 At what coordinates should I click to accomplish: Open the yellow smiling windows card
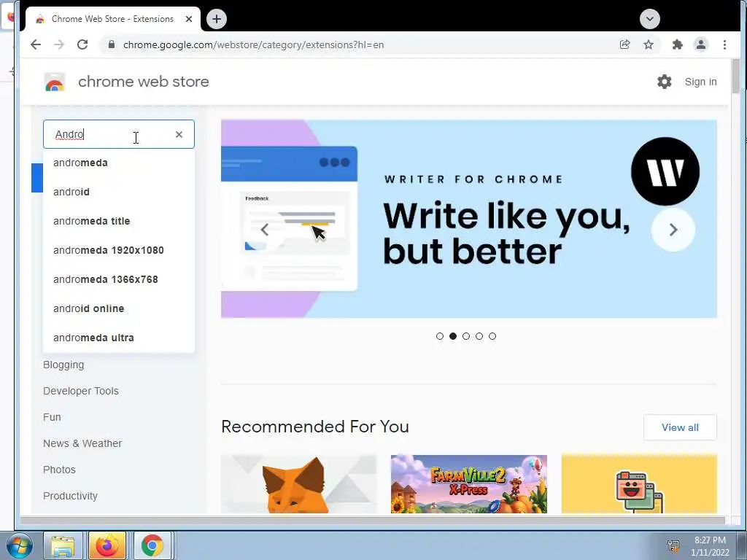pyautogui.click(x=639, y=484)
